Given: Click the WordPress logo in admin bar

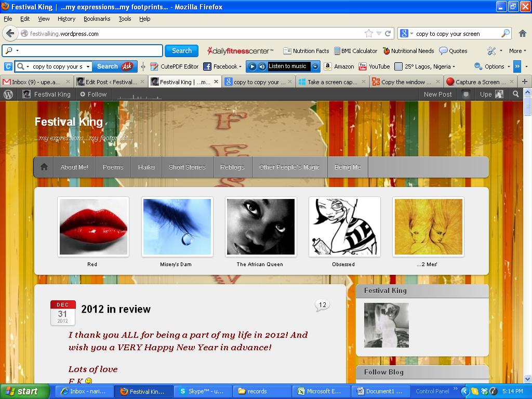Looking at the screenshot, I should pyautogui.click(x=8, y=94).
